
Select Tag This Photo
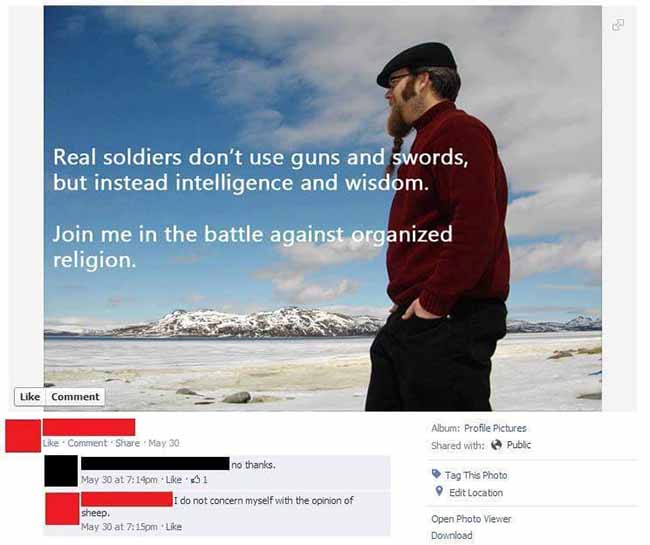click(476, 475)
